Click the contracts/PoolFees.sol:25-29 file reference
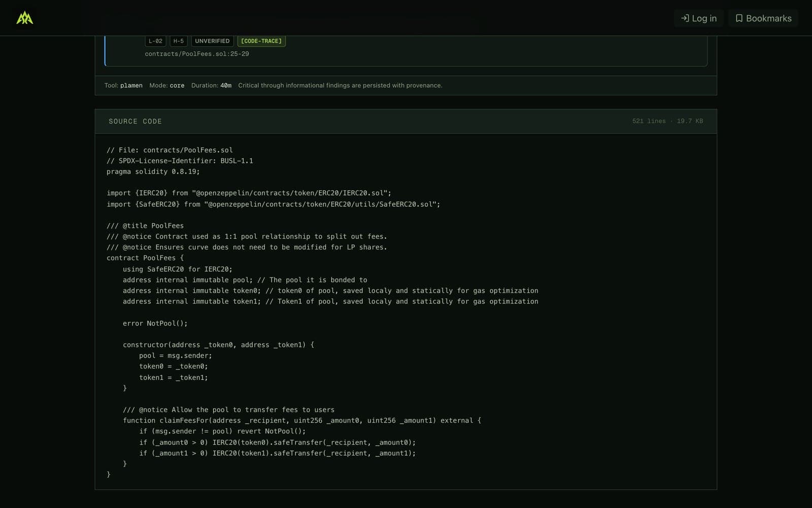This screenshot has height=508, width=812. tap(197, 54)
